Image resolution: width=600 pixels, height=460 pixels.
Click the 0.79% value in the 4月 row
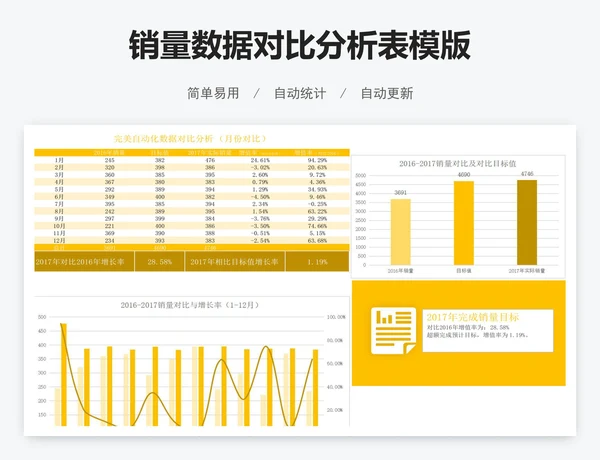tap(260, 182)
